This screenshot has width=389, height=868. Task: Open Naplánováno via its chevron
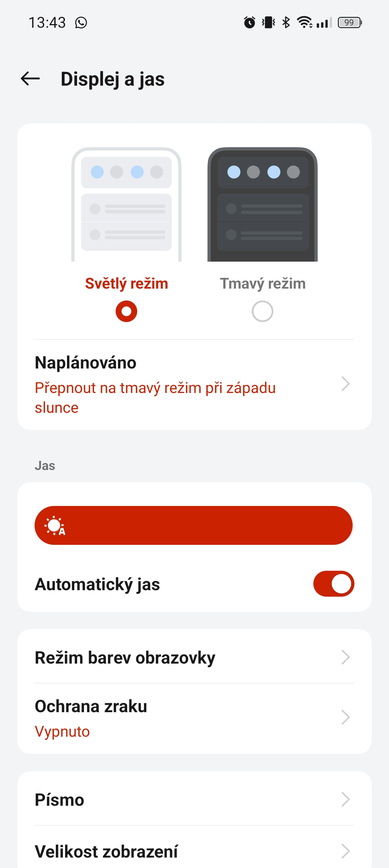345,384
